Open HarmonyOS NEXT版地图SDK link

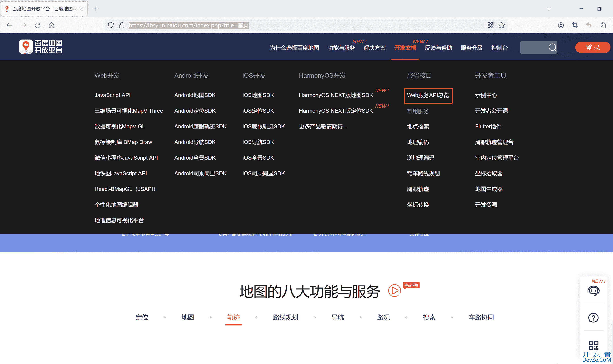tap(336, 95)
